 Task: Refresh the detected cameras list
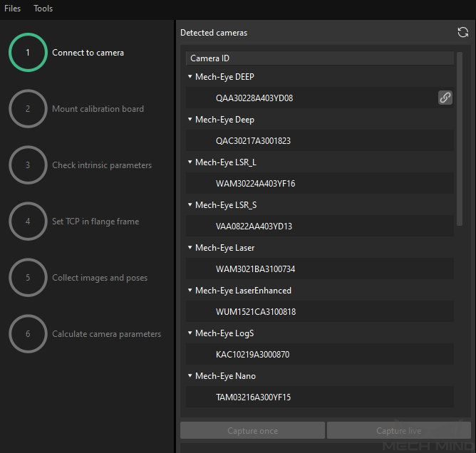[462, 33]
